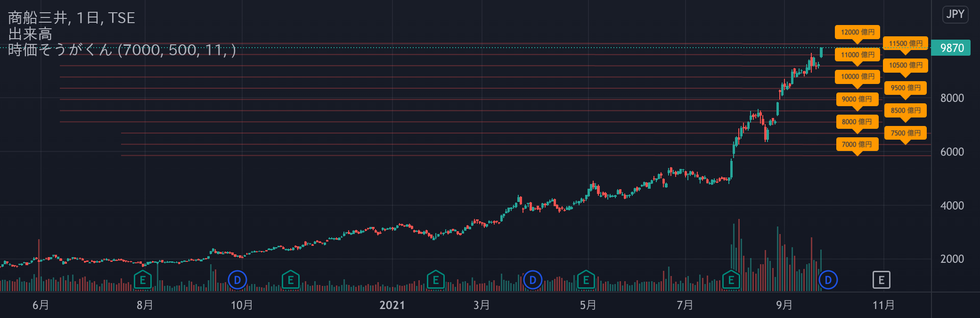Click the earnings E marker above 8月
This screenshot has height=318, width=980.
[143, 280]
